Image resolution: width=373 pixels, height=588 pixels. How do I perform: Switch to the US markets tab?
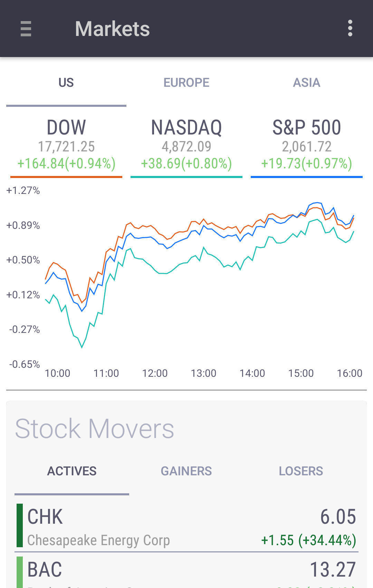click(x=66, y=83)
